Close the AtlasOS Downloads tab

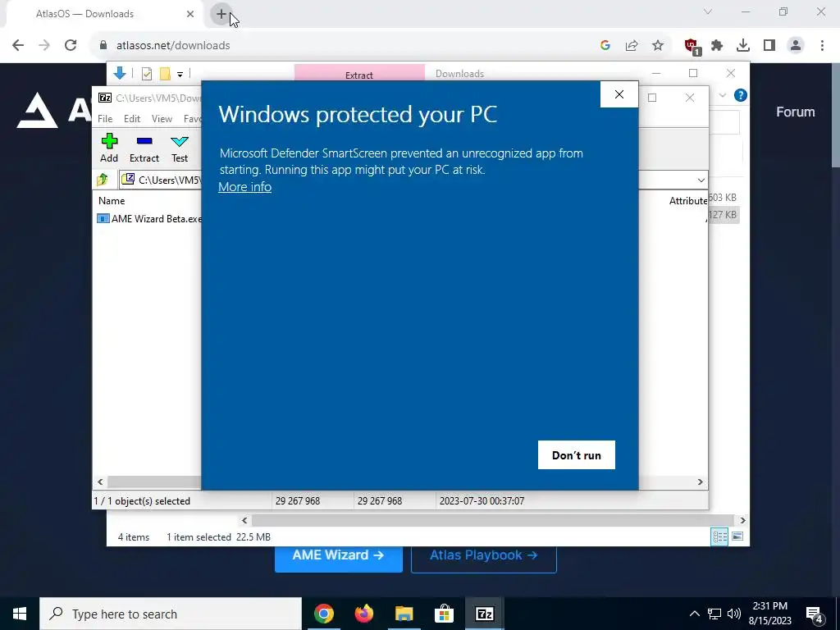pos(190,14)
